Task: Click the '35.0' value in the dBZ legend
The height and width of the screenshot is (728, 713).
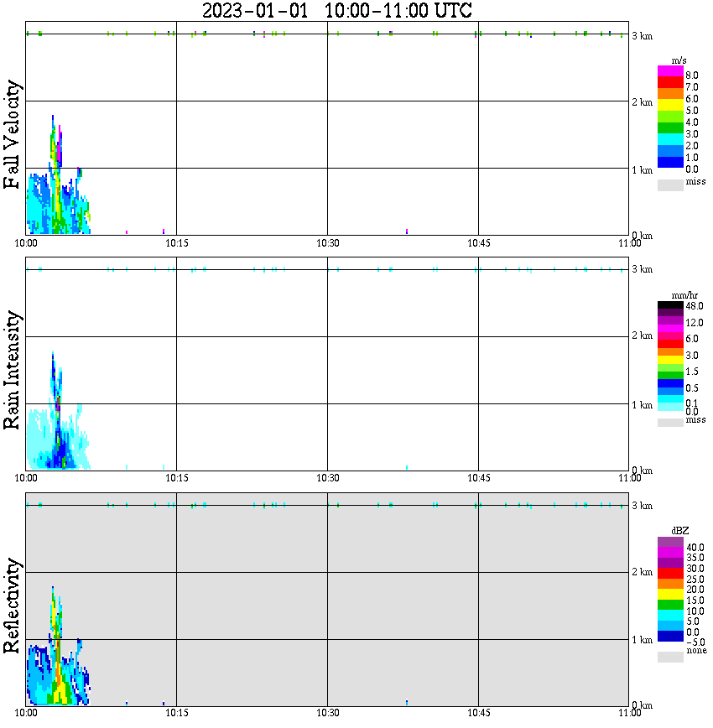Action: coord(695,558)
